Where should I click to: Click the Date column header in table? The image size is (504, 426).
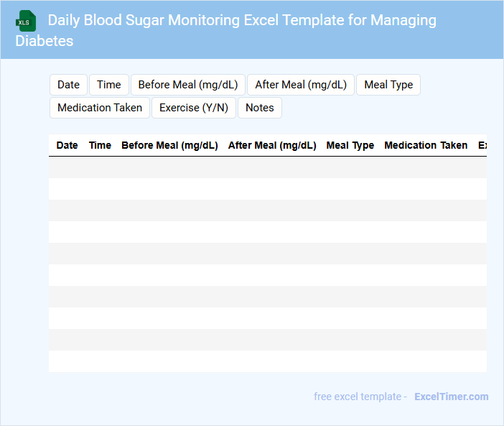[x=67, y=145]
